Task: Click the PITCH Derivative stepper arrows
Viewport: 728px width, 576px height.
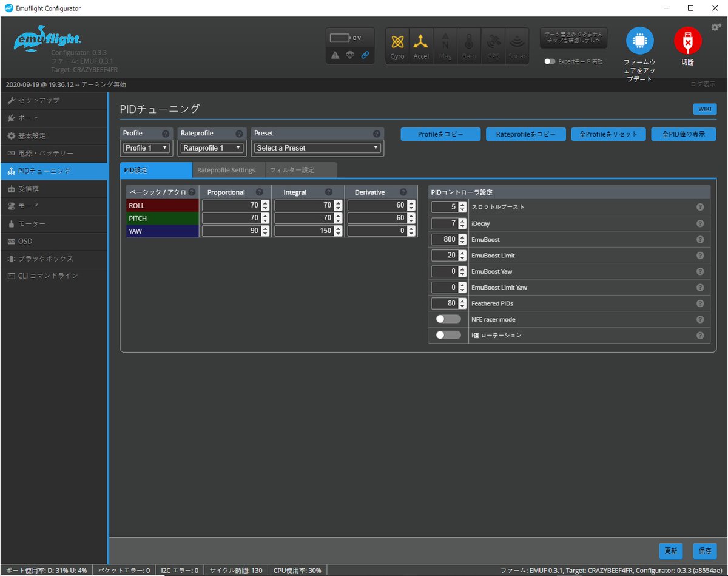Action: click(x=411, y=219)
